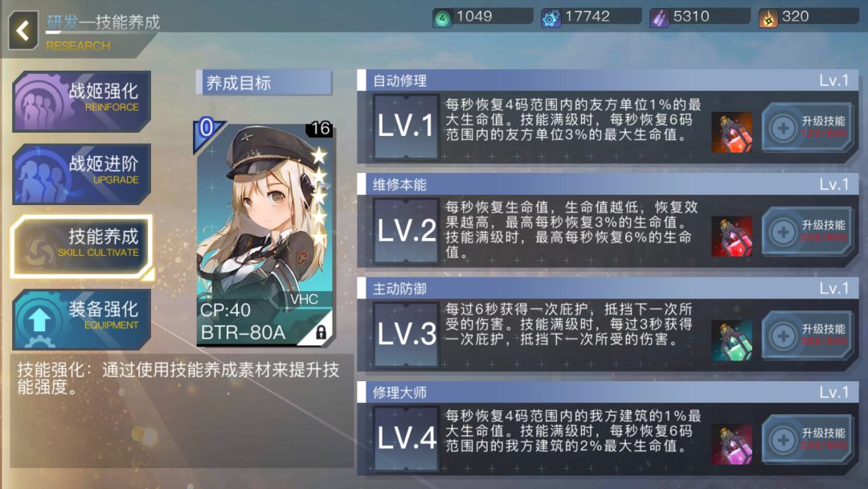Viewport: 868px width, 489px height.
Task: Select the 技能养成 Skill Cultivate tab
Action: click(81, 246)
